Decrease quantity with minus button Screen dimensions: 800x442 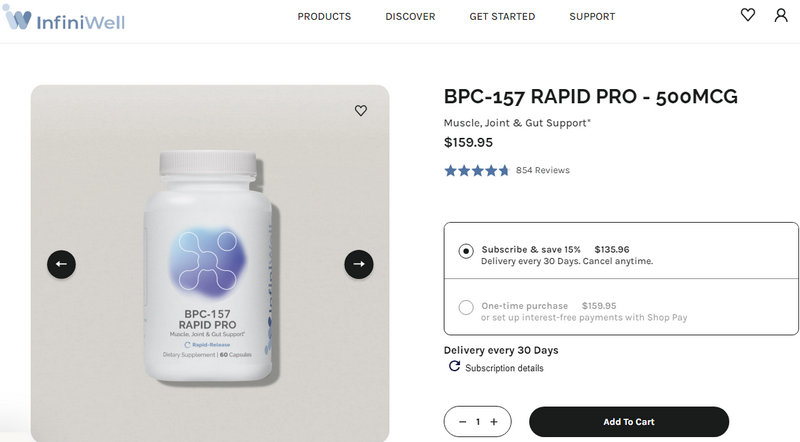click(462, 422)
